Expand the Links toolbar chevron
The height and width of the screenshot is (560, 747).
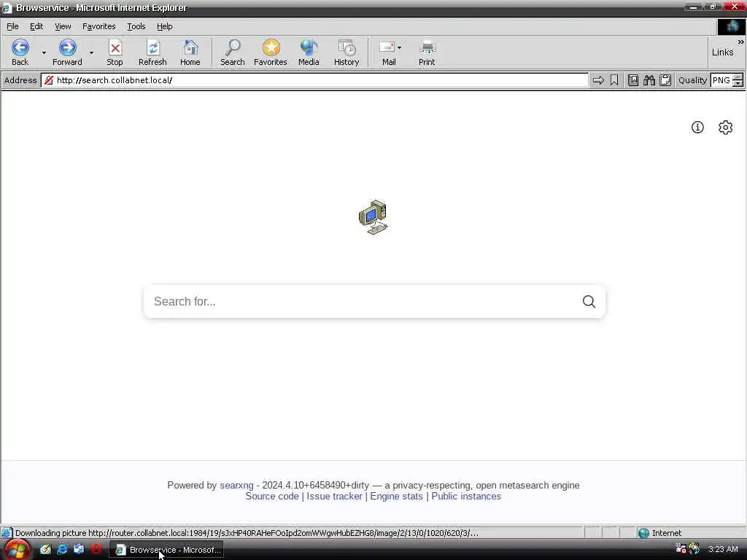pyautogui.click(x=740, y=42)
